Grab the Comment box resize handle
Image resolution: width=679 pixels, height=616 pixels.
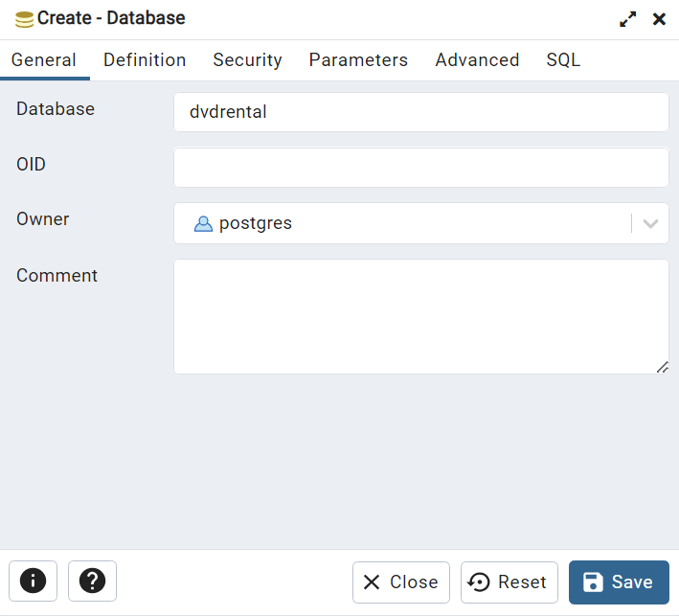click(x=663, y=367)
